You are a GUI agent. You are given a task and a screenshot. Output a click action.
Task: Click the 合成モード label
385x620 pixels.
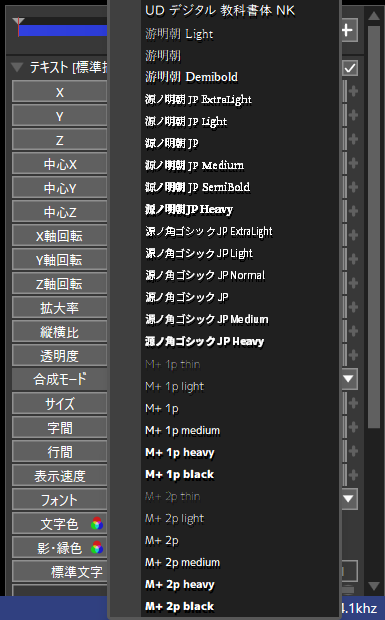tap(60, 379)
